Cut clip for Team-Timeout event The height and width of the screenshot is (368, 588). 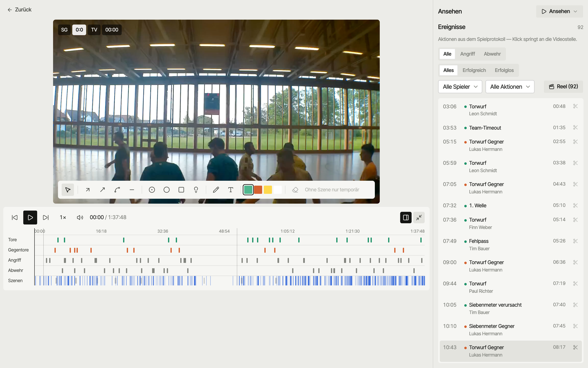pyautogui.click(x=575, y=128)
